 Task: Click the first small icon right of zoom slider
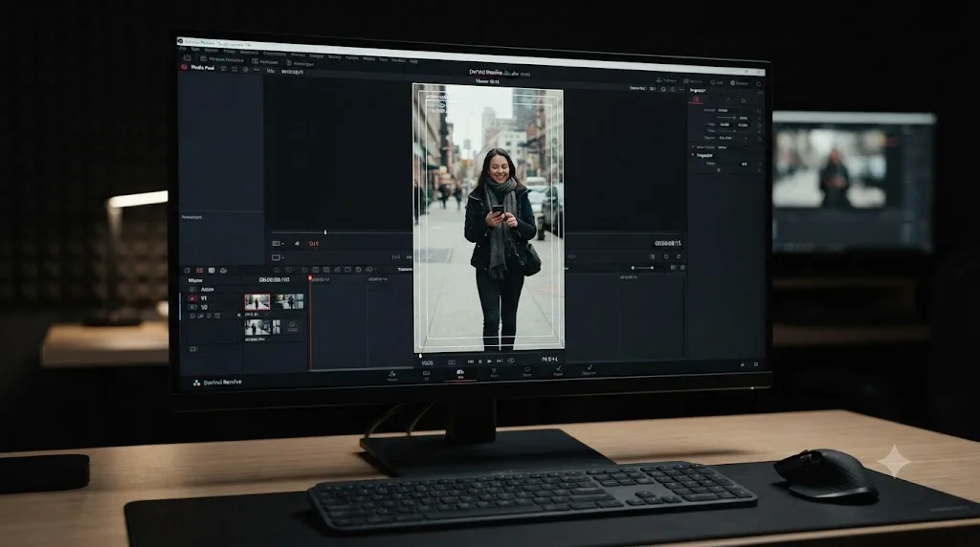click(x=673, y=267)
